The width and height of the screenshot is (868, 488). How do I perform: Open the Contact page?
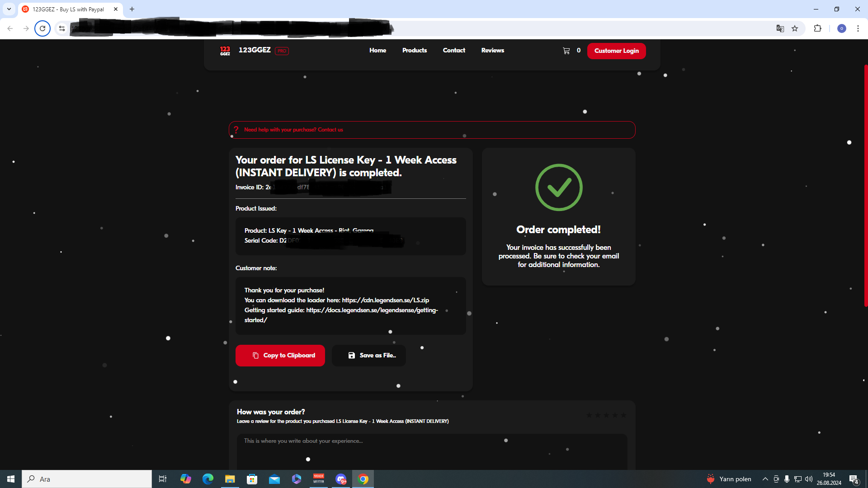point(454,51)
